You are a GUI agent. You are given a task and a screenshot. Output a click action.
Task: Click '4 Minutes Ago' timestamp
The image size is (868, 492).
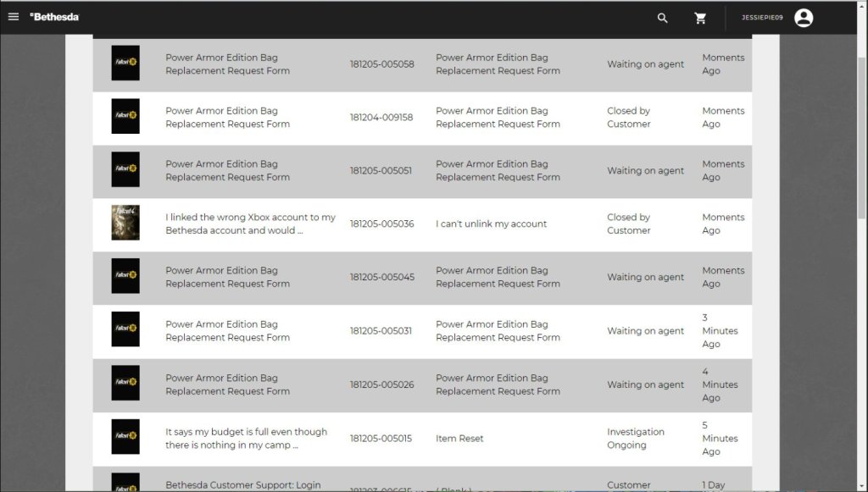[720, 384]
